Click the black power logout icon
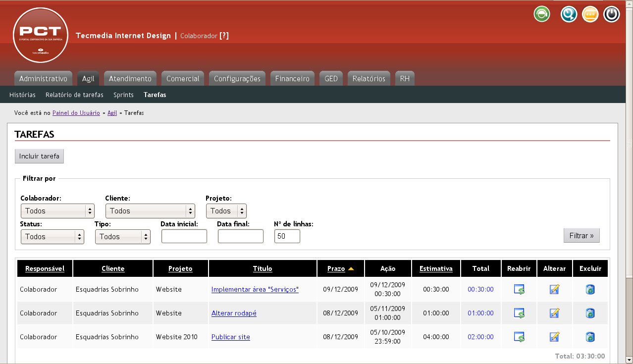Screen dimensions: 633x364 click(612, 14)
